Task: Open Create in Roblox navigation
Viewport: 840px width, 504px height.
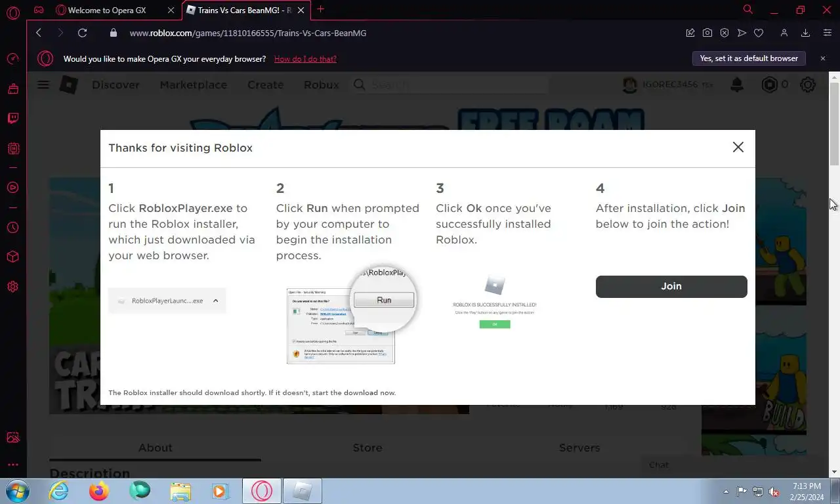Action: [265, 85]
